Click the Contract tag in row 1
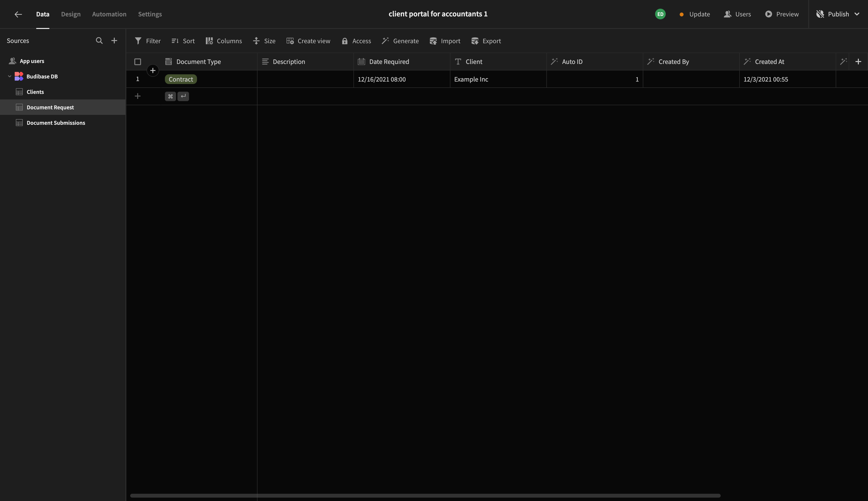This screenshot has height=501, width=868. (181, 79)
